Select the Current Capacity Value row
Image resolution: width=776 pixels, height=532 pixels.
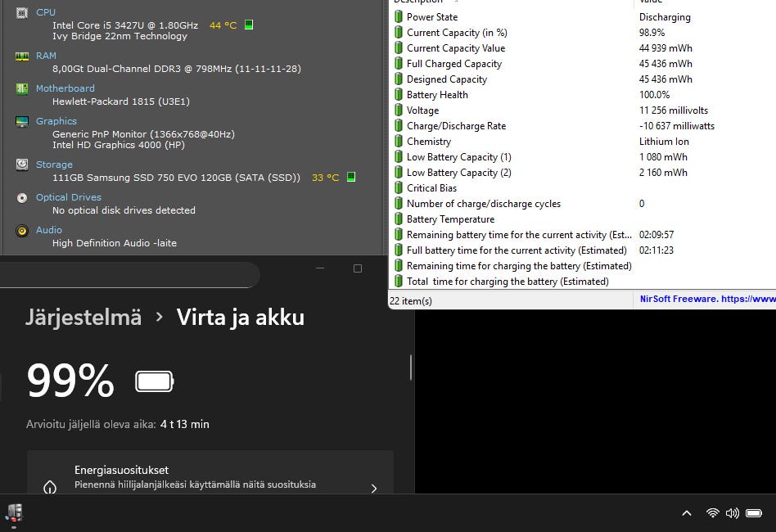[x=582, y=48]
